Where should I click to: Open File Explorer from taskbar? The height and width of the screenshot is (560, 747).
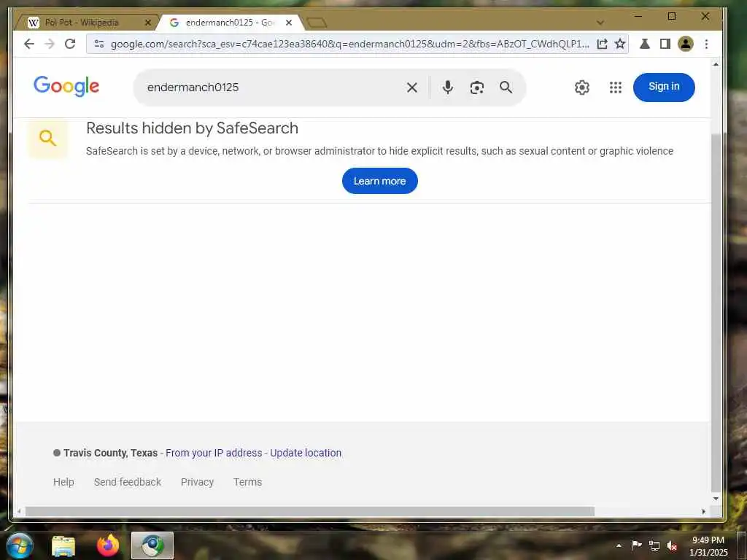(63, 545)
